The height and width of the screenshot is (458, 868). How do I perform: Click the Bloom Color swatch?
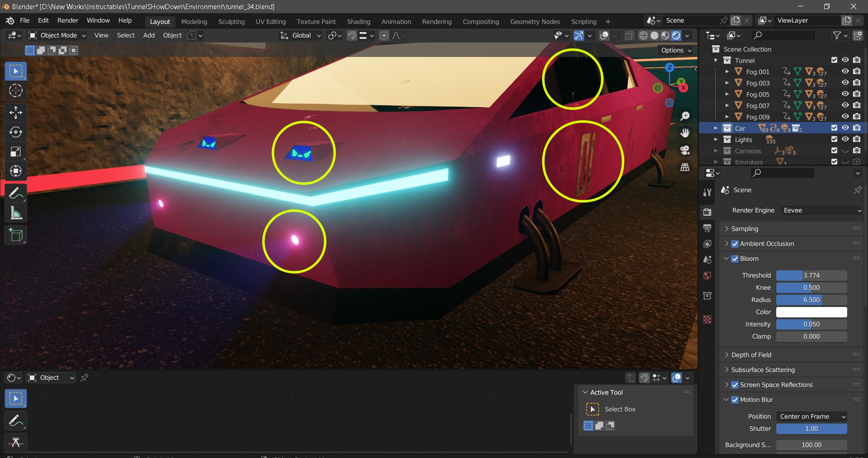click(x=811, y=312)
